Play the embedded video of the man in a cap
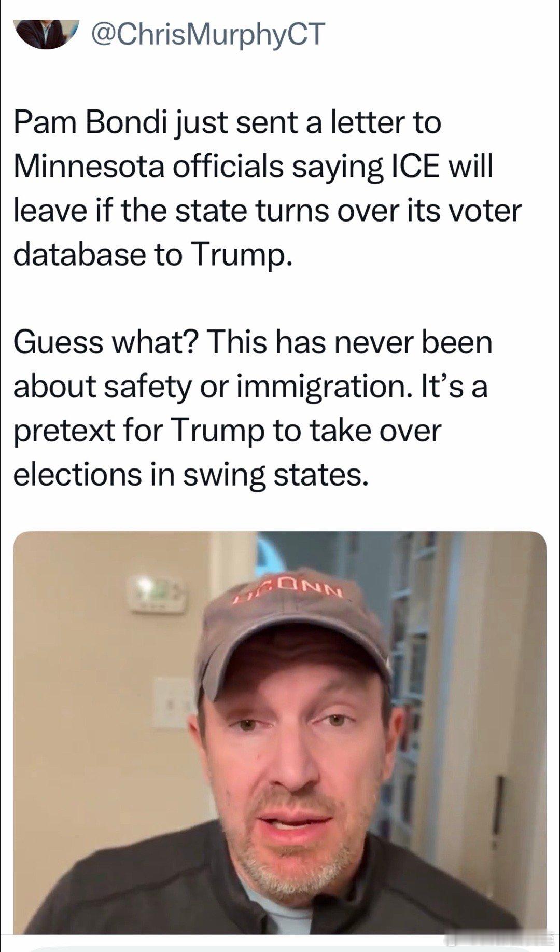 (279, 732)
